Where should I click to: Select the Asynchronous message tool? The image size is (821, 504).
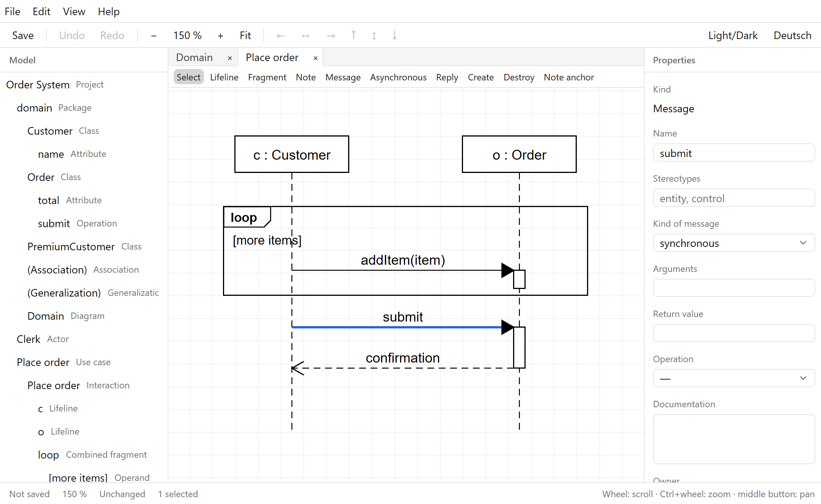click(398, 77)
